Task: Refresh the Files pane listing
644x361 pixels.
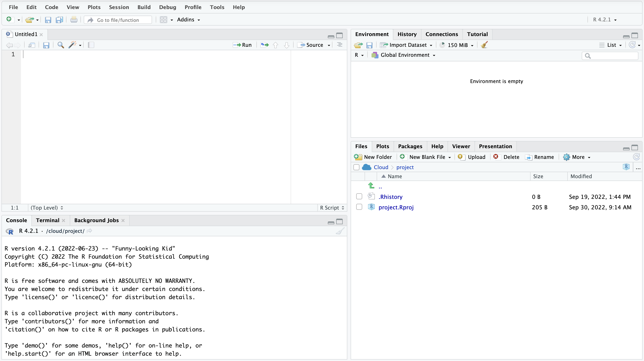Action: tap(637, 157)
